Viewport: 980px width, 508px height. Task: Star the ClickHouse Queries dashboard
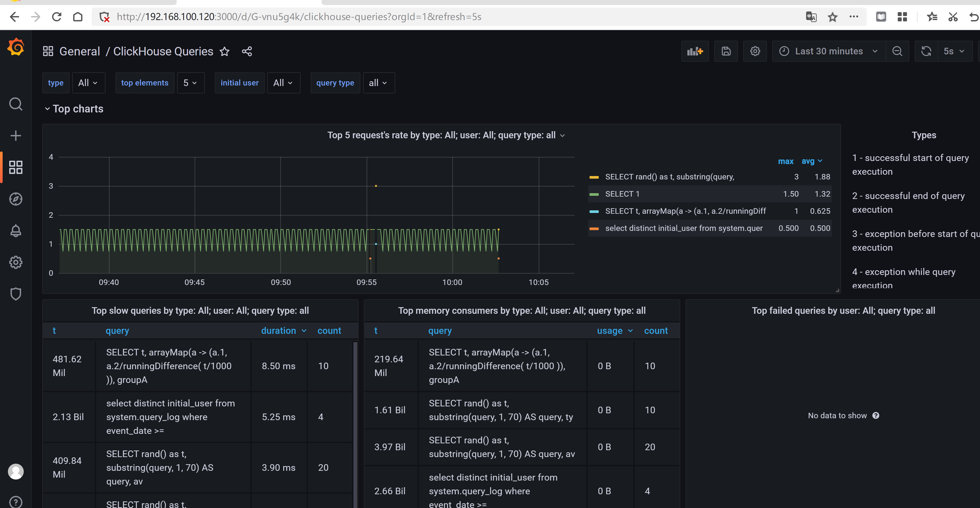[224, 51]
